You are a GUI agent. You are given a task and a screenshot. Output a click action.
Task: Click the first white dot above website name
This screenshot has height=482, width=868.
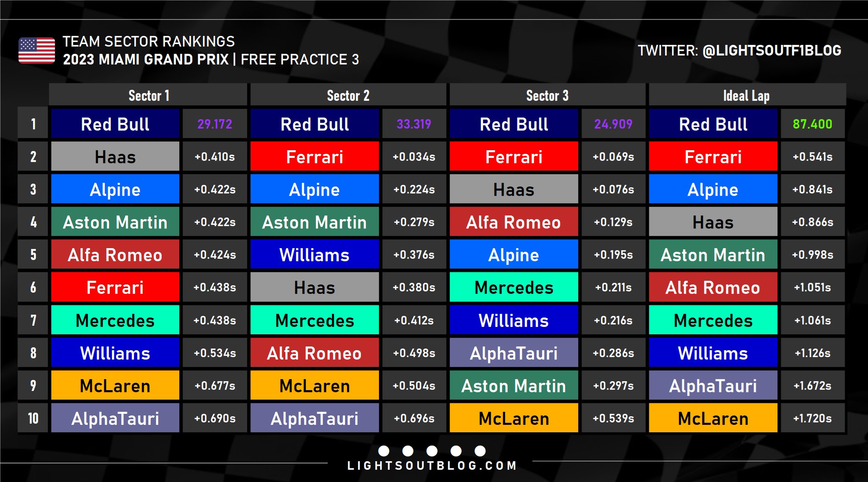click(384, 451)
